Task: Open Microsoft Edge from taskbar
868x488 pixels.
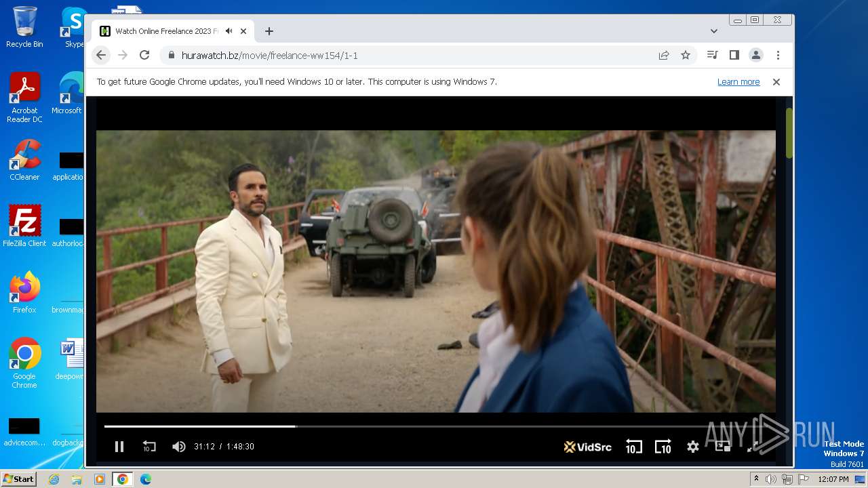Action: coord(145,479)
